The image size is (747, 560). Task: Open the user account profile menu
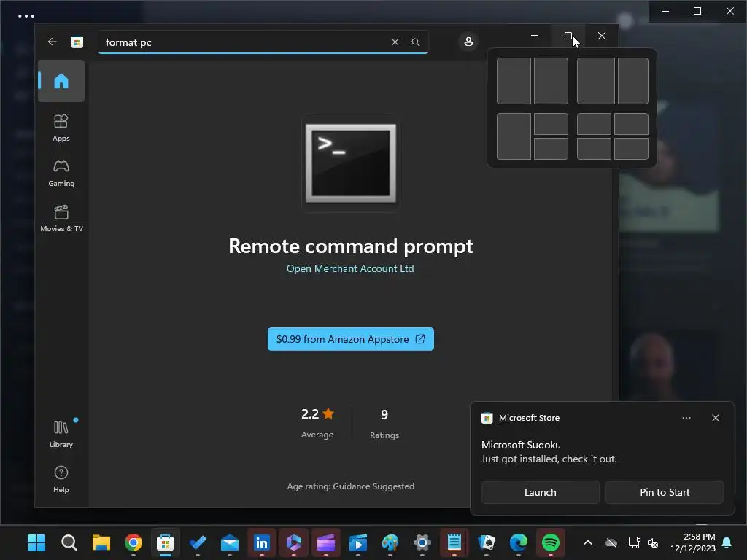pyautogui.click(x=468, y=42)
